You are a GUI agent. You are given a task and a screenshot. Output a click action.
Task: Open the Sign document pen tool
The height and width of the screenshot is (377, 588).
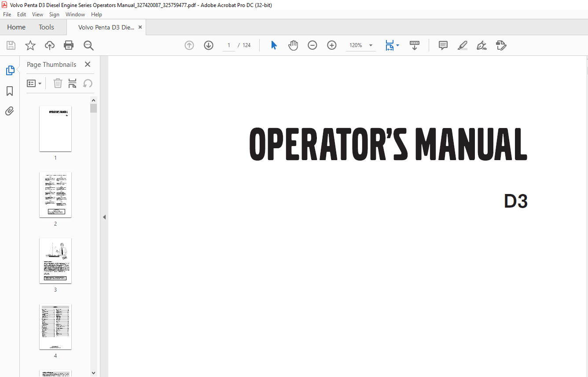coord(481,45)
